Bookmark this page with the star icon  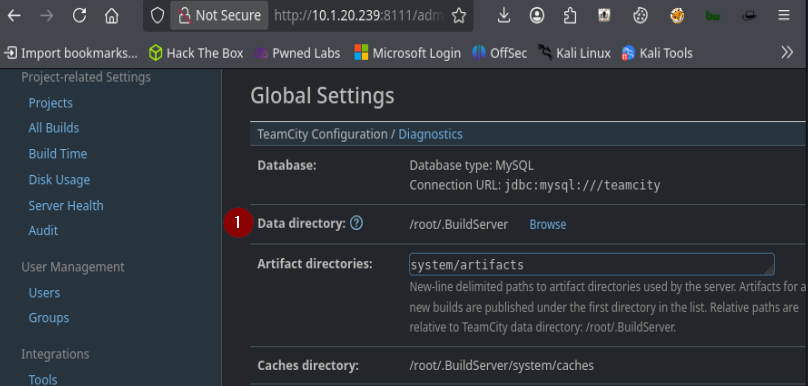pyautogui.click(x=459, y=16)
